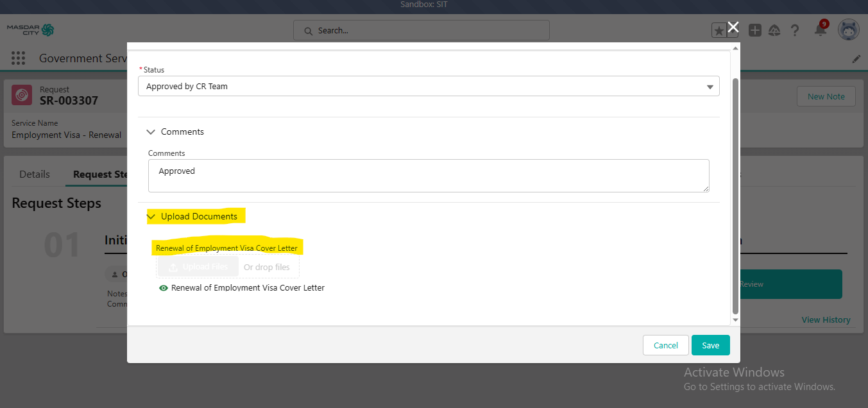
Task: Preview Renewal of Employment Visa Cover Letter eye icon
Action: pos(164,288)
